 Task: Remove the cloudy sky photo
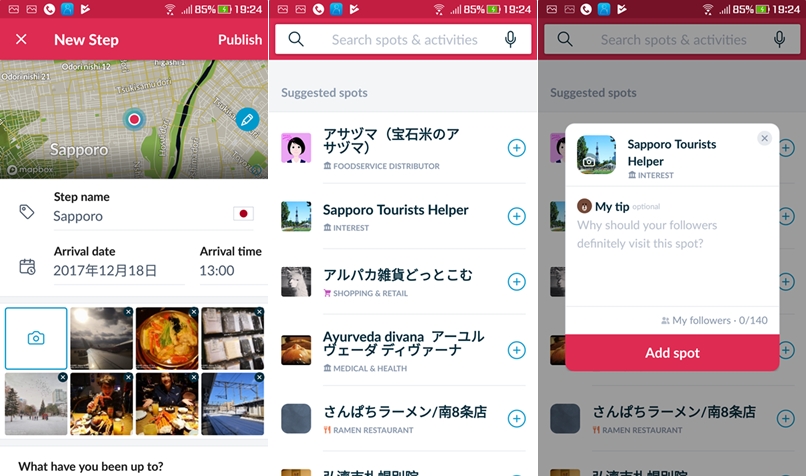(128, 312)
